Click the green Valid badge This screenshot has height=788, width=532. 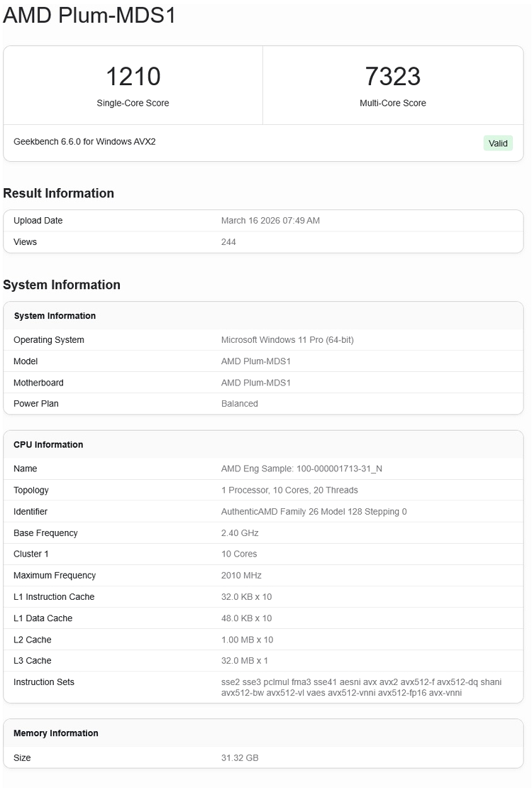click(x=498, y=143)
